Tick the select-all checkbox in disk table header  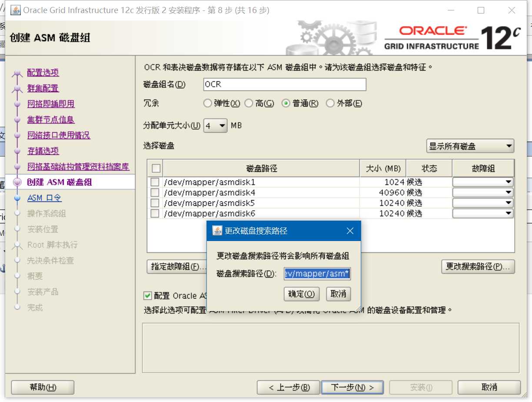(156, 168)
